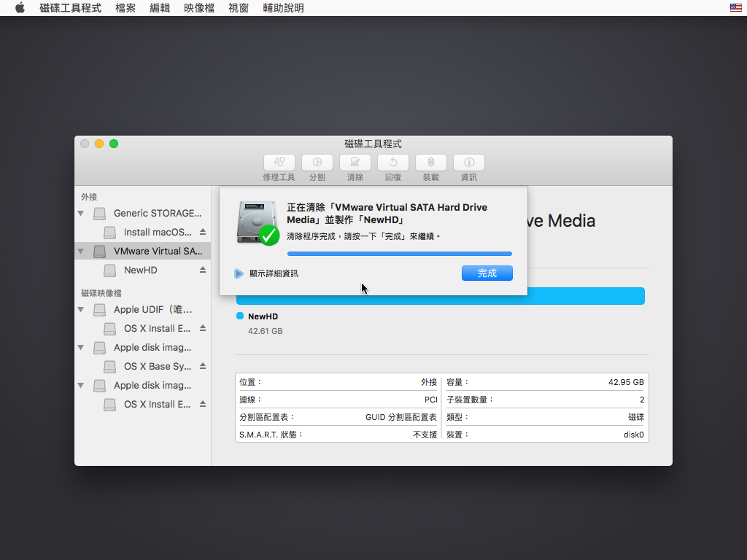Viewport: 747px width, 560px height.
Task: Click the Apple UDIF disk image icon
Action: pos(99,309)
